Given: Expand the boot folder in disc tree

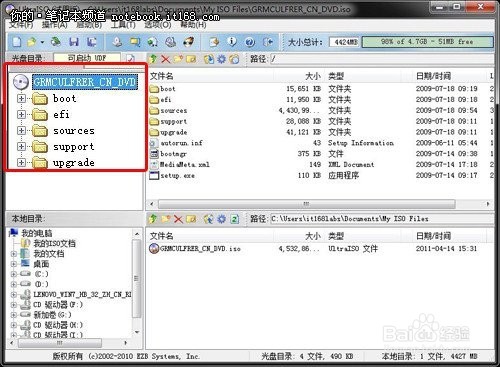Looking at the screenshot, I should coord(21,99).
